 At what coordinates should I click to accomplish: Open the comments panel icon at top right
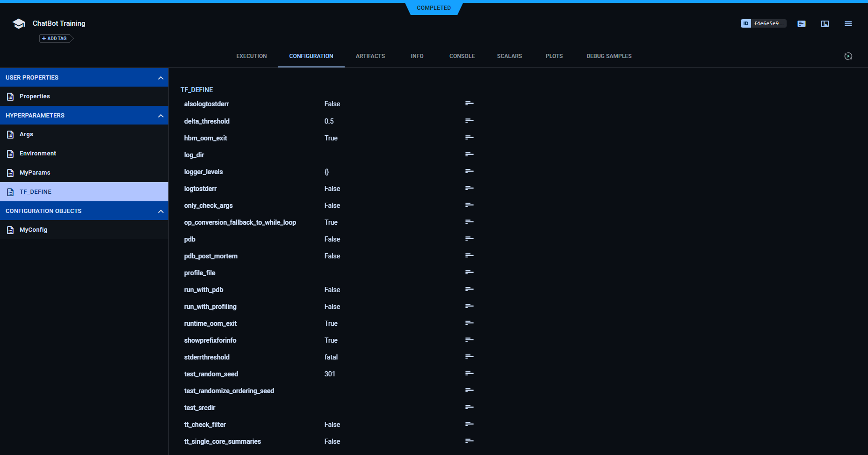(x=802, y=23)
